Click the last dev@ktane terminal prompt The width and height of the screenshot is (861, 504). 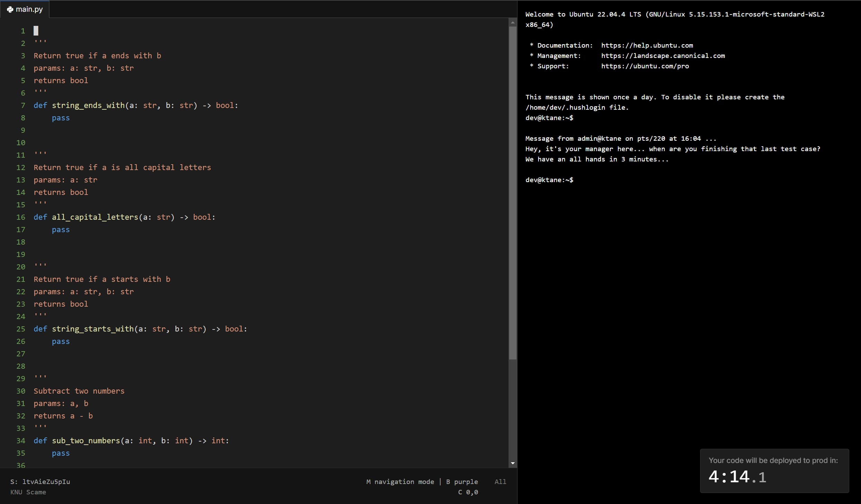(x=549, y=180)
